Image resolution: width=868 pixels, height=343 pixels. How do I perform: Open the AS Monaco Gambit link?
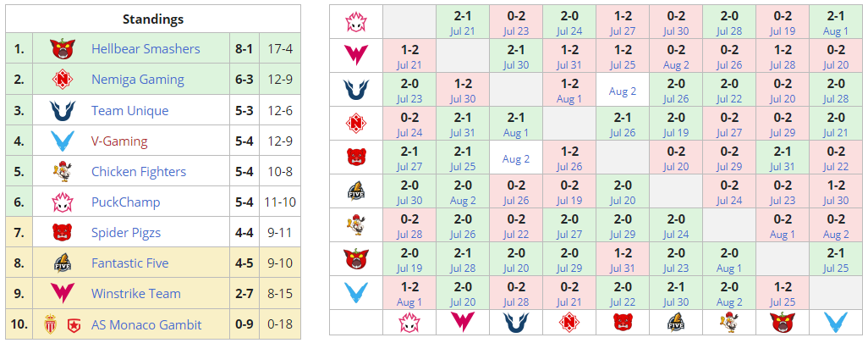tap(146, 324)
